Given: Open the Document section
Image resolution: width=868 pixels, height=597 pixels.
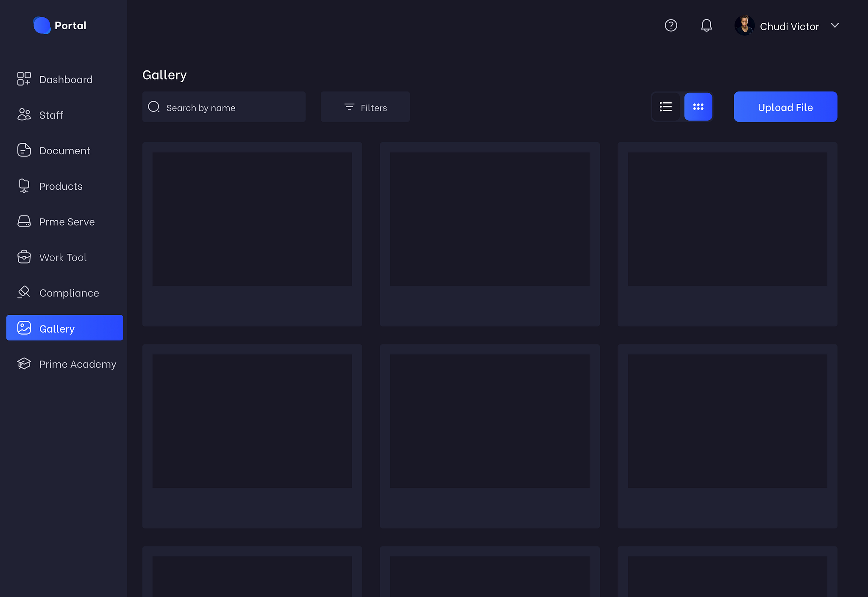Looking at the screenshot, I should [64, 150].
